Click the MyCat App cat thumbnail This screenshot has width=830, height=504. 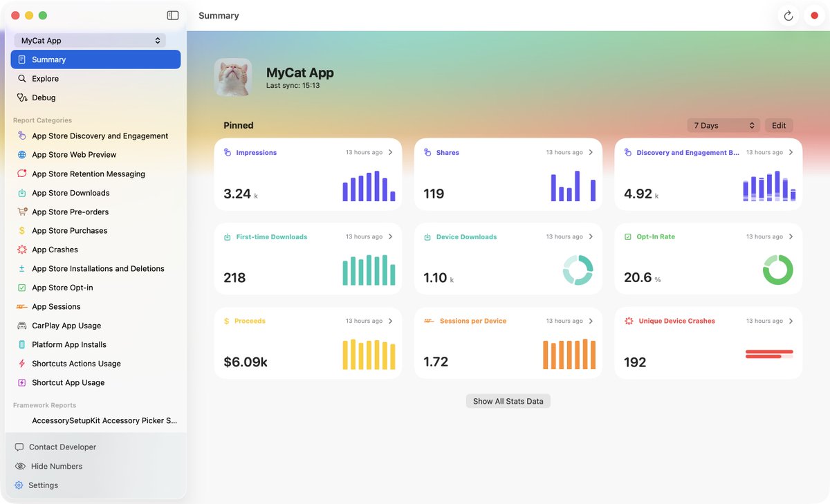[233, 77]
